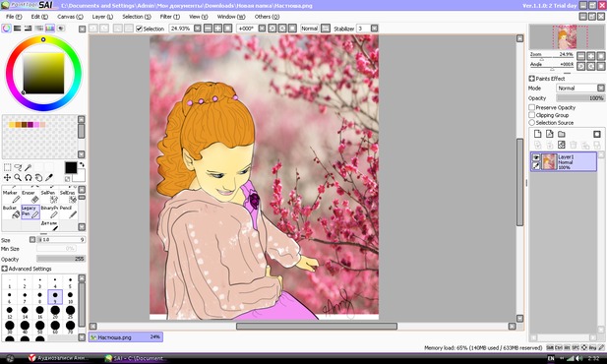Viewport: 607px width, 364px height.
Task: Toggle the color wheel panel
Action: [6, 29]
